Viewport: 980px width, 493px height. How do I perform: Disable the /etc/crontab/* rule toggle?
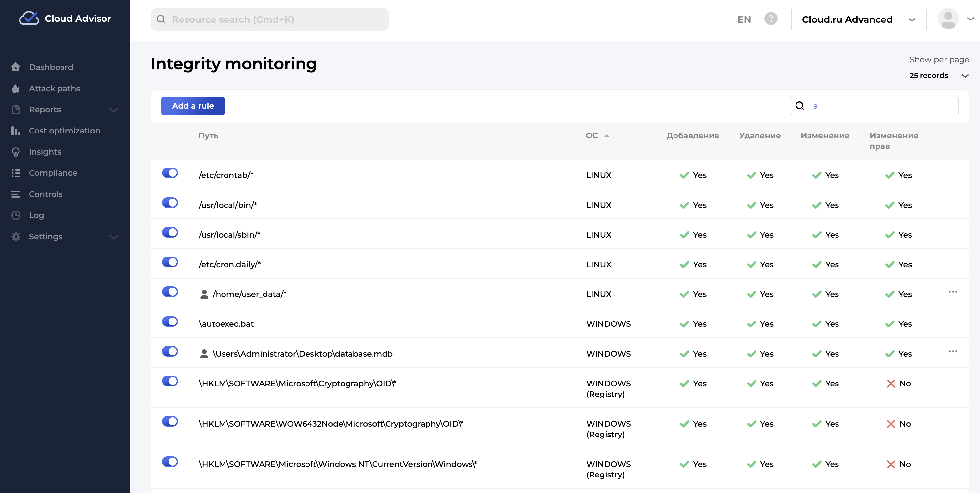(170, 173)
